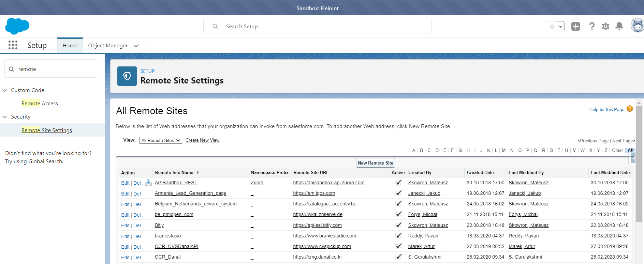Click the Active checkmark for APISandbox_REST row
644x264 pixels.
(x=398, y=182)
